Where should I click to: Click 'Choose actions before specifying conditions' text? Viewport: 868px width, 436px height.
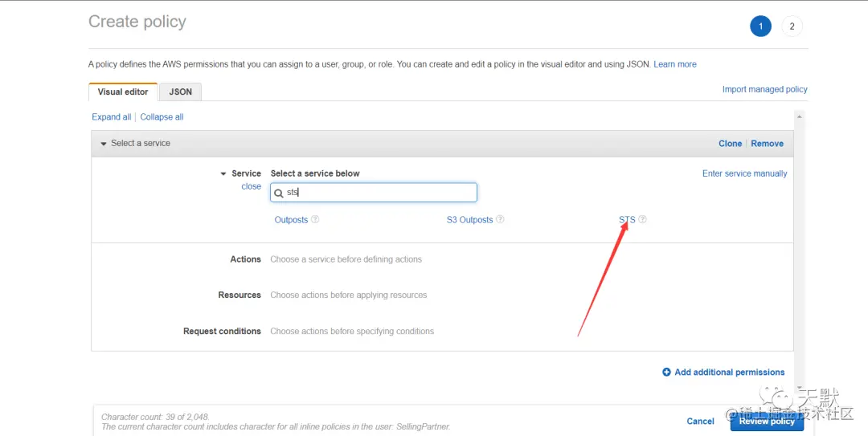click(x=352, y=331)
